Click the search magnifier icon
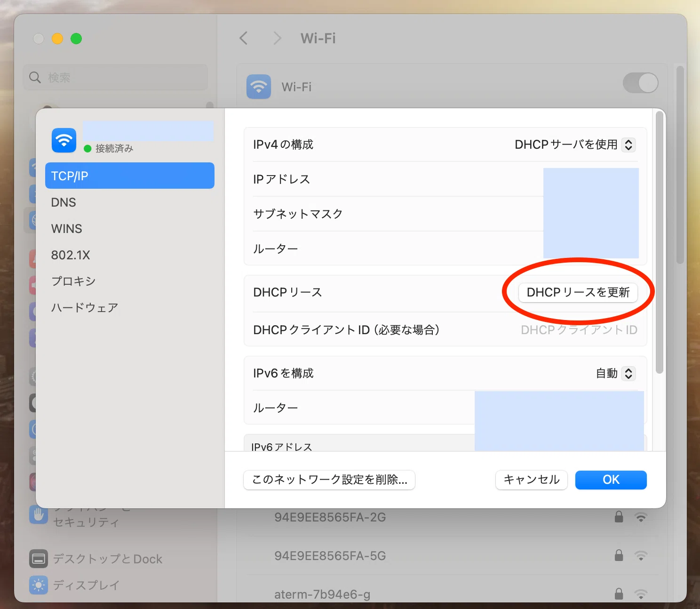This screenshot has height=609, width=700. 35,77
